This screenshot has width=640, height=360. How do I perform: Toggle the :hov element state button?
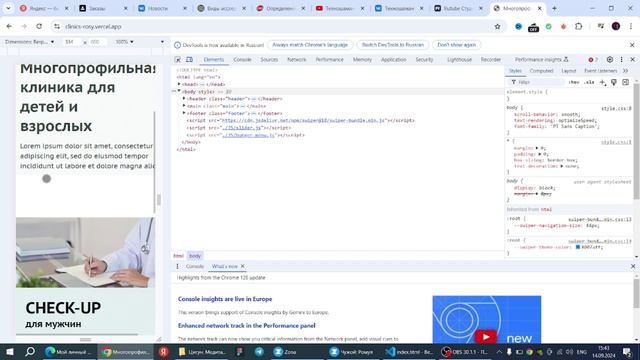point(574,82)
